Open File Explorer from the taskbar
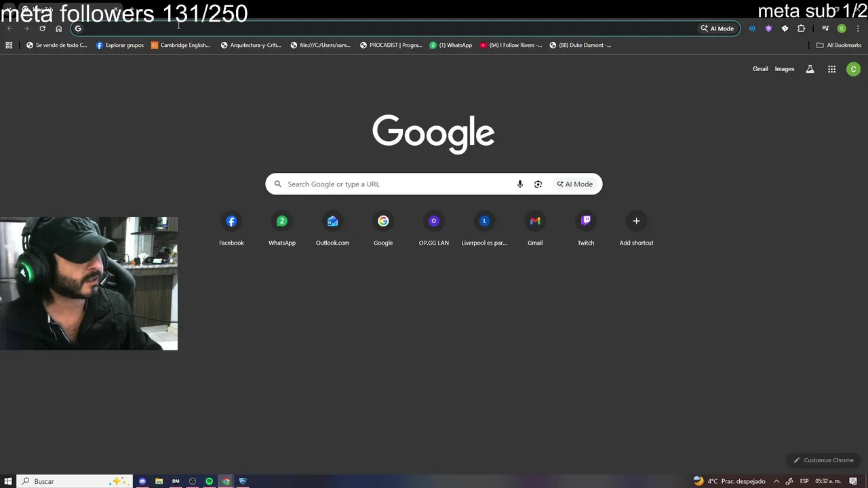The width and height of the screenshot is (868, 488). pos(159,481)
